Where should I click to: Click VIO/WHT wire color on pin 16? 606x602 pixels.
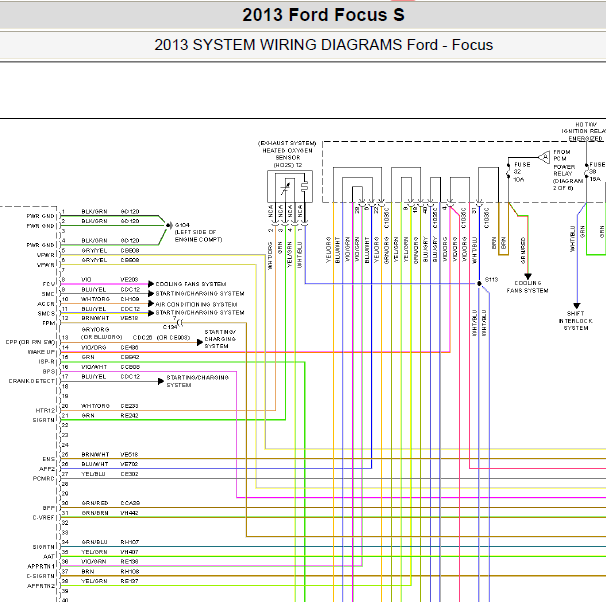pyautogui.click(x=94, y=367)
